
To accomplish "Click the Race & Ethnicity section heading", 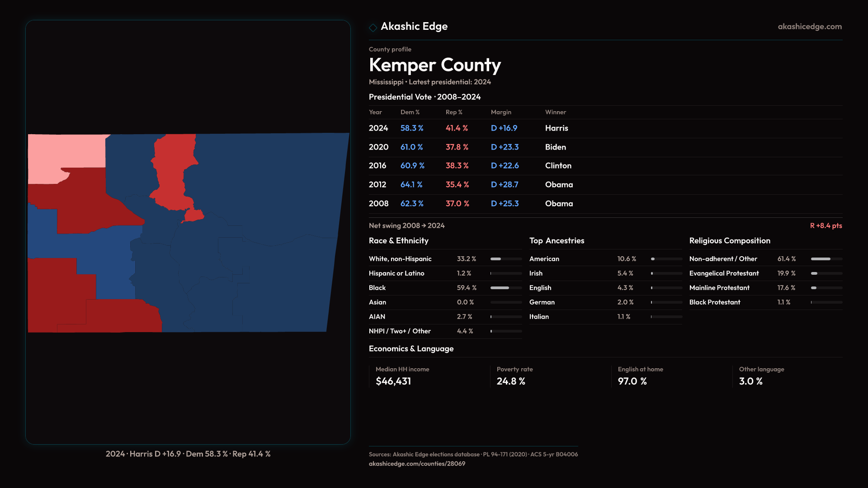I will click(x=398, y=241).
